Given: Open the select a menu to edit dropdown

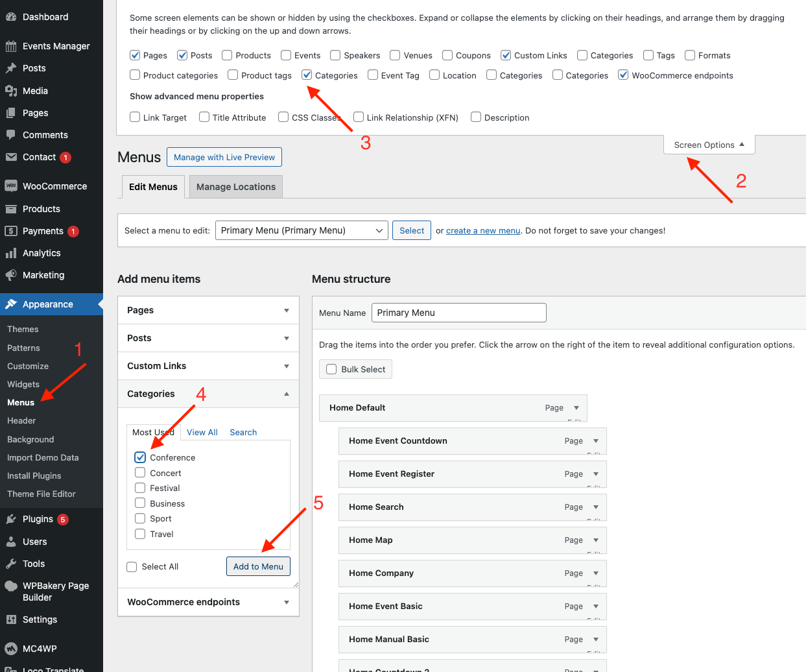Looking at the screenshot, I should (x=302, y=230).
